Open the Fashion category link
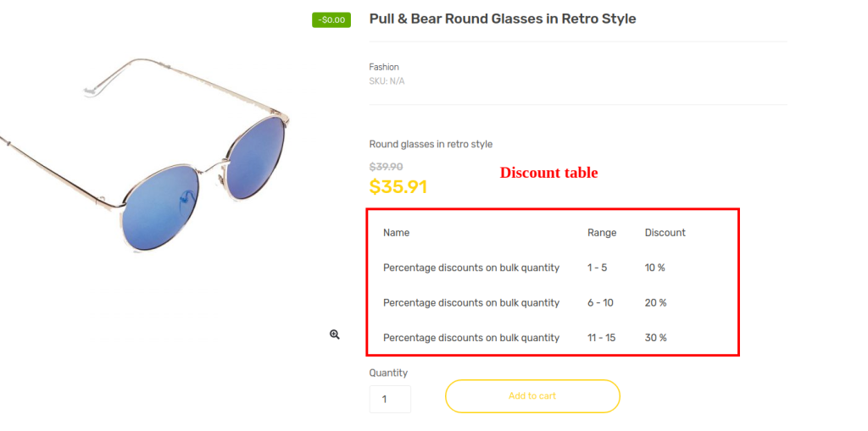This screenshot has width=868, height=431. click(x=384, y=67)
